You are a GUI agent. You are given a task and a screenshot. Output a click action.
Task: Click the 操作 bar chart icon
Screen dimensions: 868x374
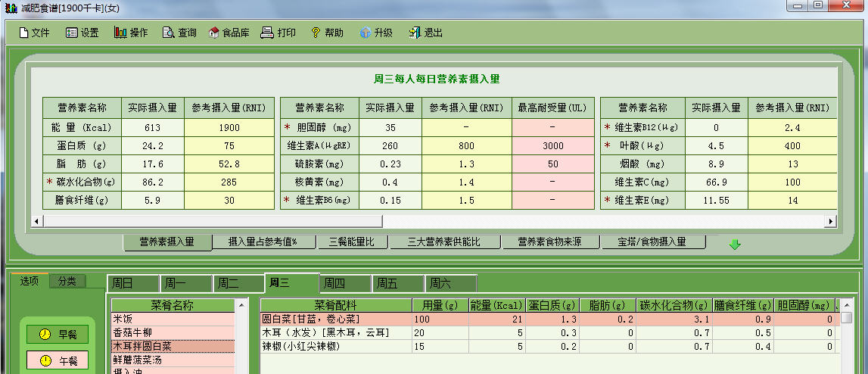pyautogui.click(x=120, y=33)
